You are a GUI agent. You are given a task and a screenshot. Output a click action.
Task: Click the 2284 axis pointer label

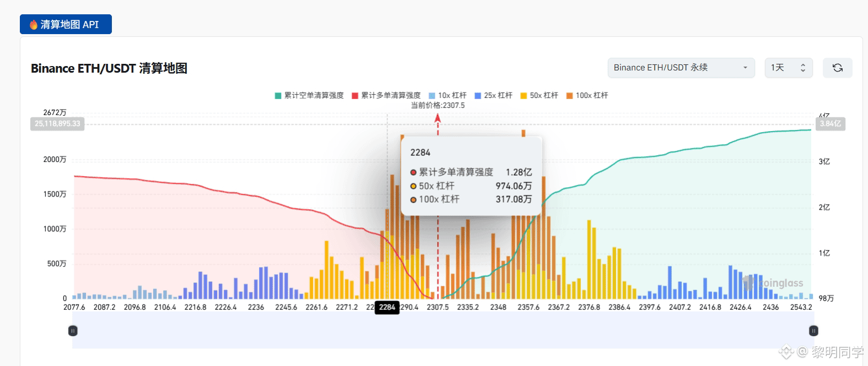tap(387, 307)
